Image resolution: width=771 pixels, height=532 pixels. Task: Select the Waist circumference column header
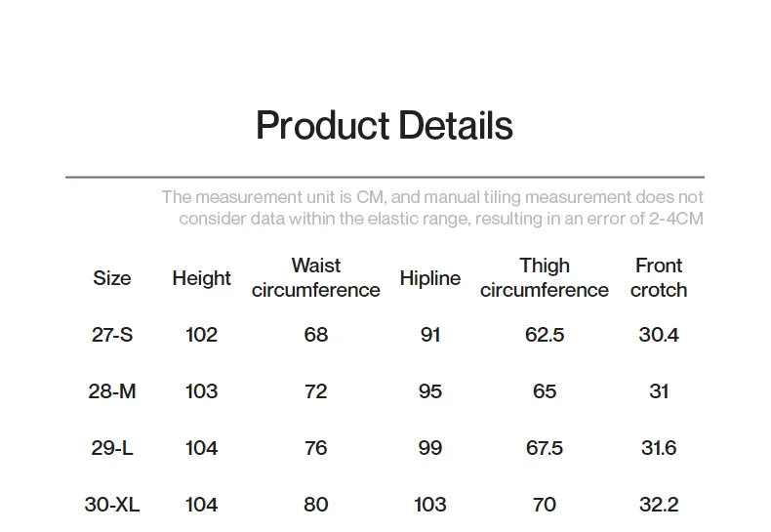(x=315, y=278)
